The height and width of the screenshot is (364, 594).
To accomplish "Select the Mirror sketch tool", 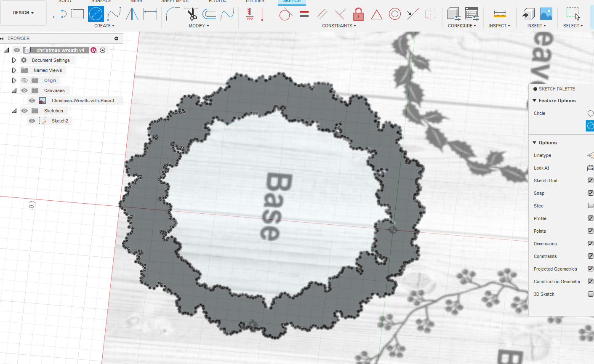I will 132,14.
